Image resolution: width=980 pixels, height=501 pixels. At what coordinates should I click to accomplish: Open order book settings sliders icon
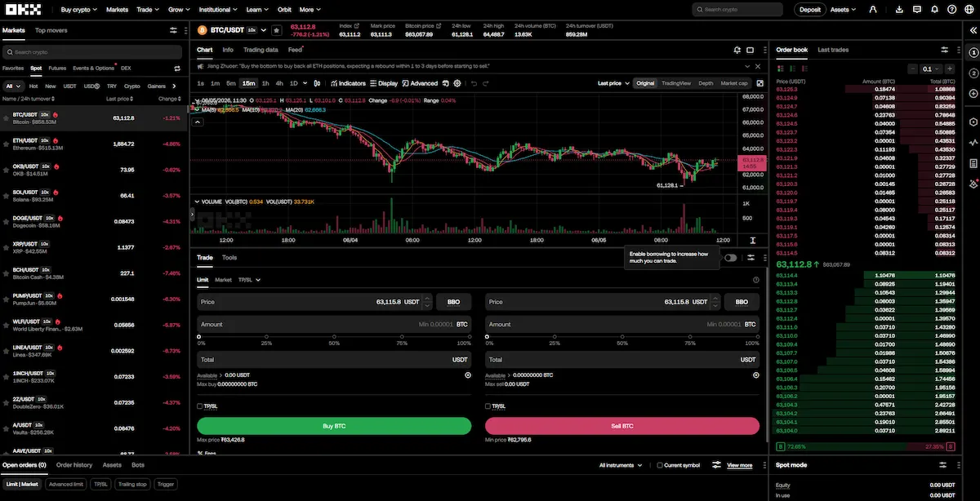[945, 50]
